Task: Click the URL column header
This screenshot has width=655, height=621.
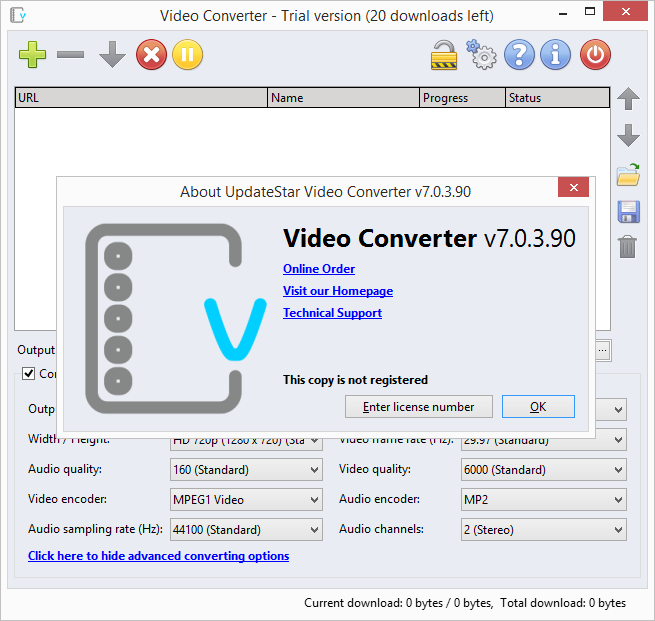Action: coord(141,98)
